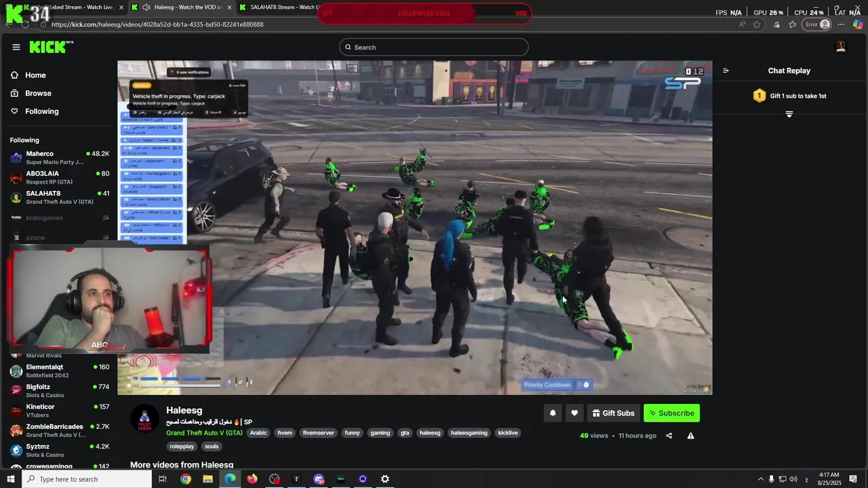Viewport: 868px width, 488px height.
Task: Open Firefox from the taskbar
Action: click(x=252, y=479)
